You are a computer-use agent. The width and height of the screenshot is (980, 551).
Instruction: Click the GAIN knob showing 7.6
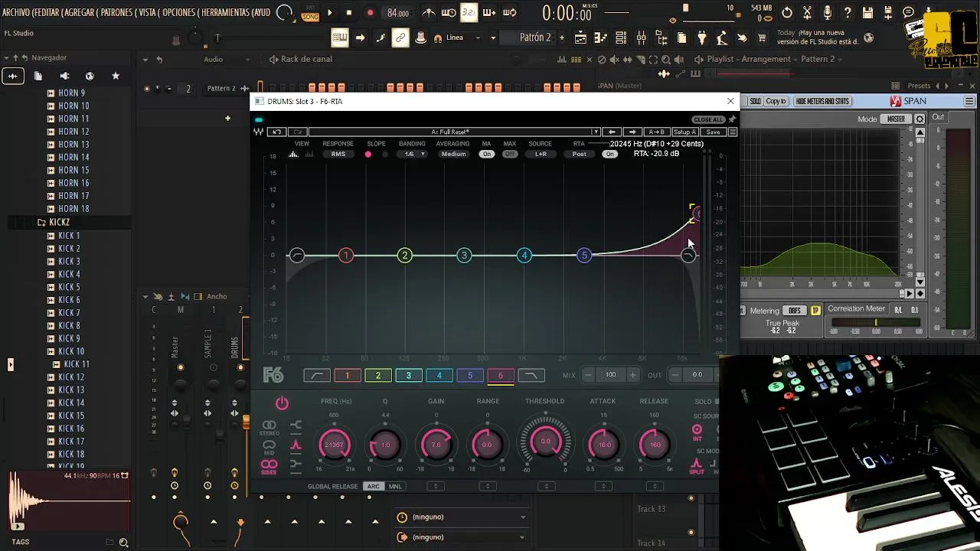tap(436, 444)
